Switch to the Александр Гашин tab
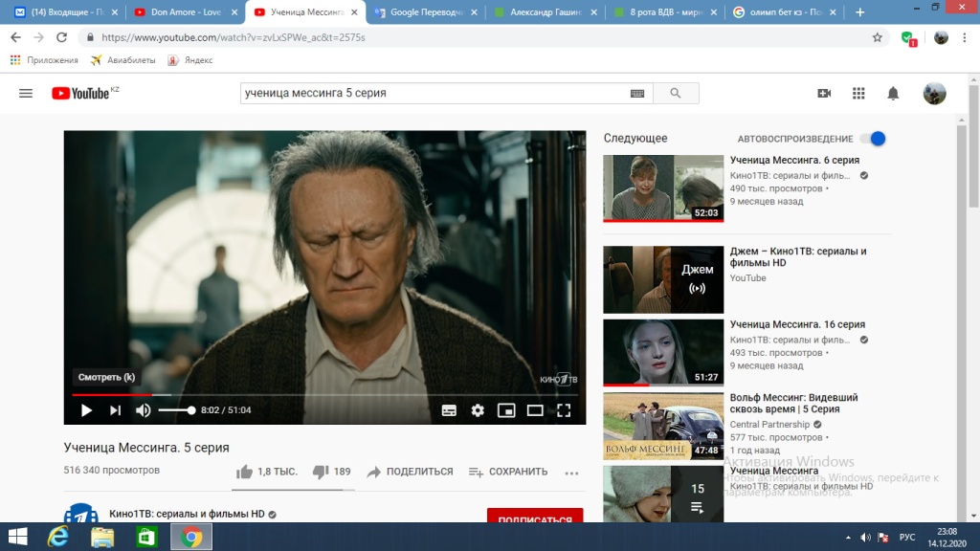Image resolution: width=980 pixels, height=551 pixels. [545, 11]
